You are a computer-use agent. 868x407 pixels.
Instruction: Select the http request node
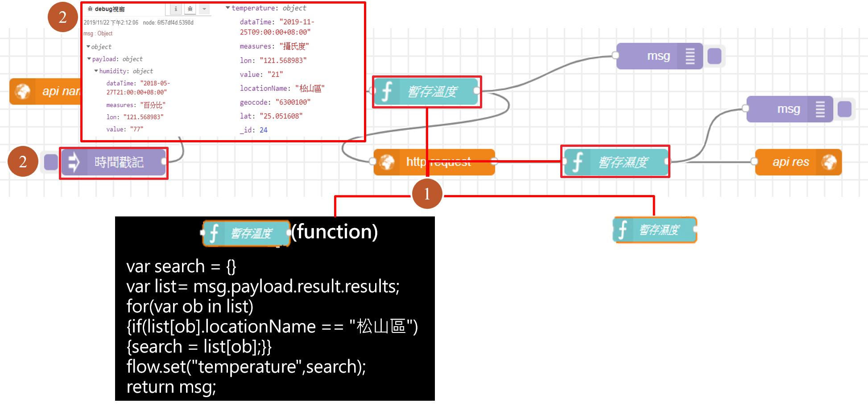click(x=434, y=162)
